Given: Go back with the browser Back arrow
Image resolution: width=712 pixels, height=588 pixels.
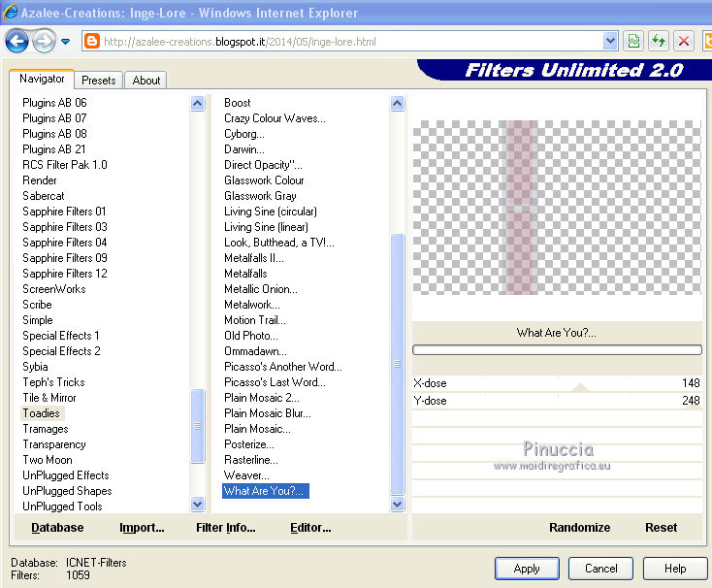Looking at the screenshot, I should [16, 42].
